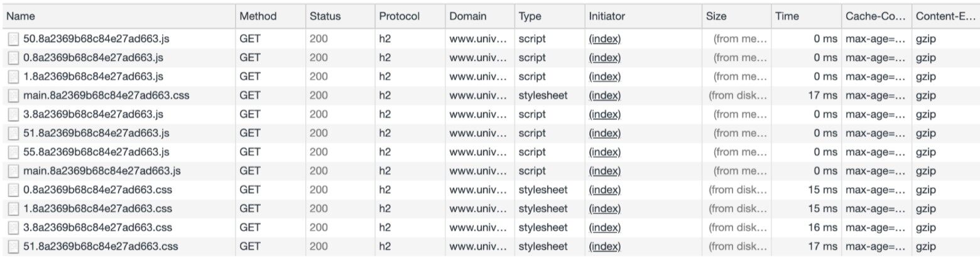Image resolution: width=980 pixels, height=258 pixels.
Task: Select the 1.8a2369b68c84e27ad663.css request row
Action: (490, 208)
